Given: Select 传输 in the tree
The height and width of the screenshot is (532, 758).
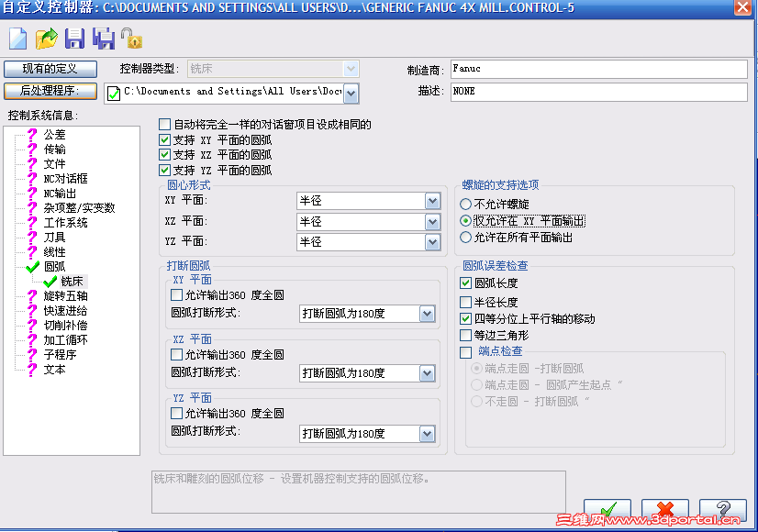Looking at the screenshot, I should [x=54, y=149].
